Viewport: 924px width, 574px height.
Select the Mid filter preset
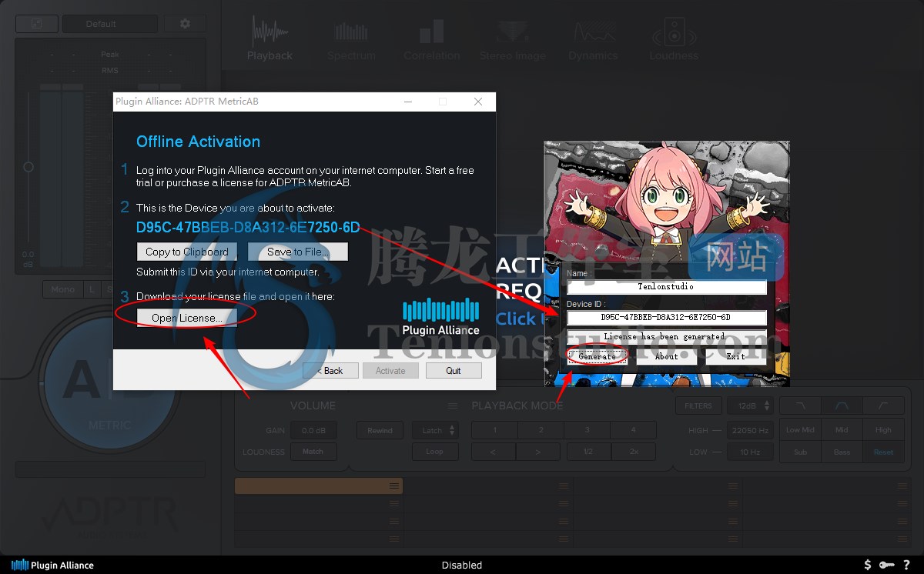[842, 430]
